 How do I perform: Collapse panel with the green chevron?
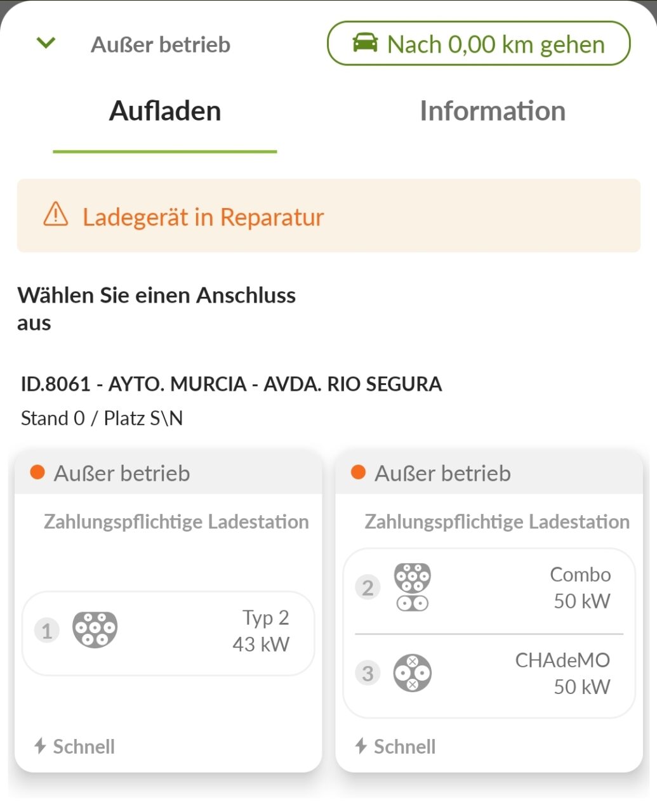(46, 43)
